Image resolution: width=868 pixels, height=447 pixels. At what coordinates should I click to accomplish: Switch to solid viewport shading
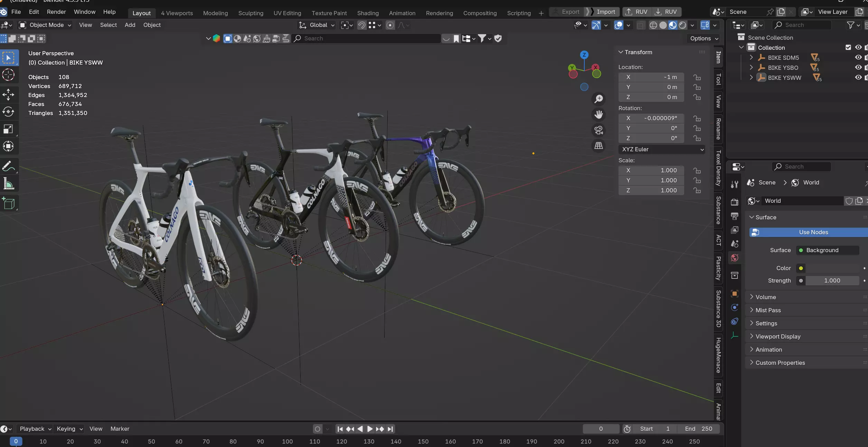[x=663, y=25]
